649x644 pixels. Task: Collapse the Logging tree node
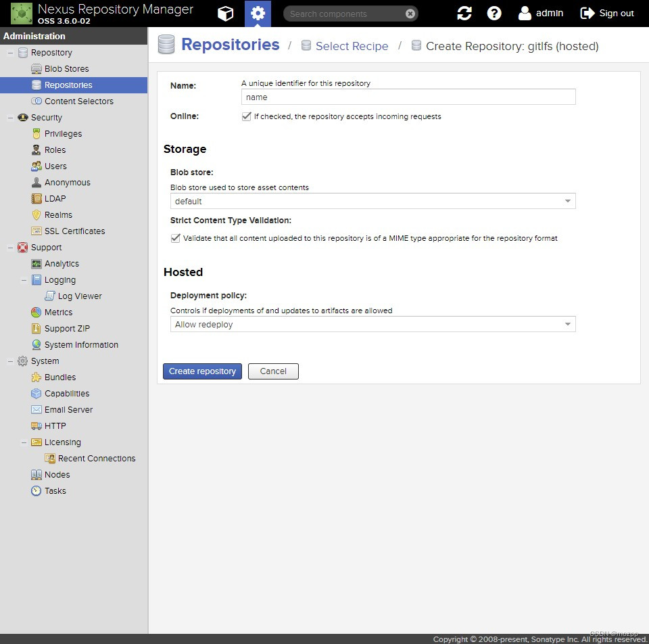click(x=24, y=280)
